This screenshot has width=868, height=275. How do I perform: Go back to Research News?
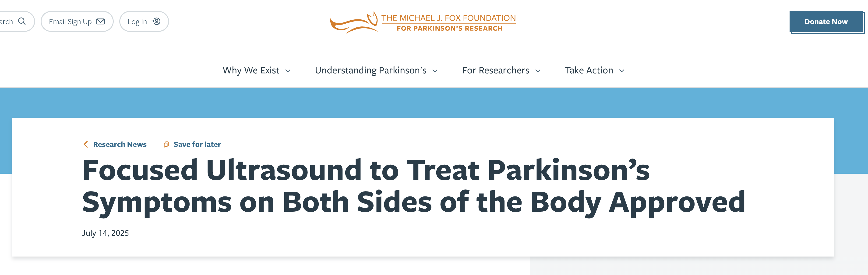(x=120, y=145)
